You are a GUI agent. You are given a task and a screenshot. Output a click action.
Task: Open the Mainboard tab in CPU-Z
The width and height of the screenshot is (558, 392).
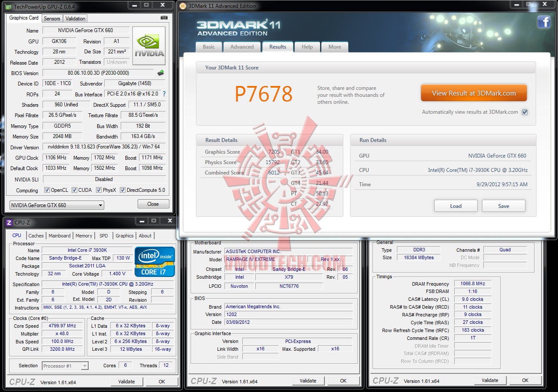pyautogui.click(x=59, y=236)
